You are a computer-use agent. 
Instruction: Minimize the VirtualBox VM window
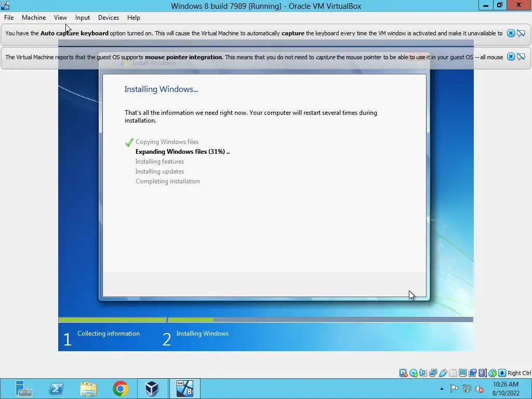(x=486, y=5)
